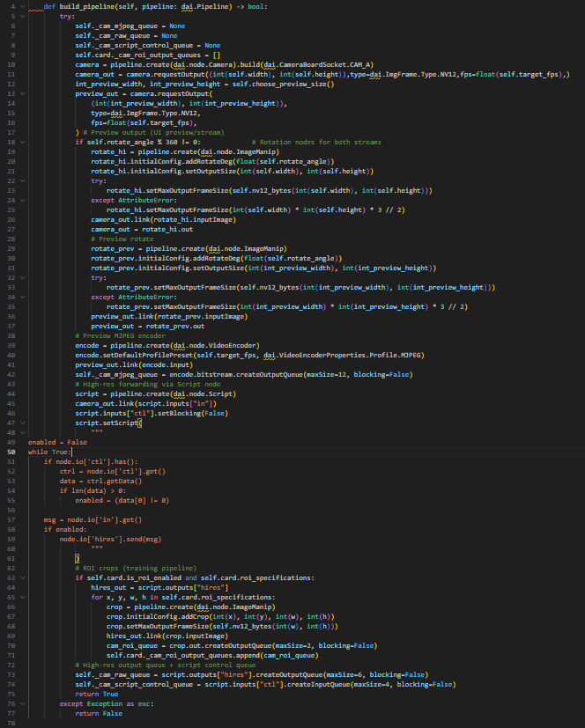The height and width of the screenshot is (728, 585).
Task: Click the '# Preview rotate' comment
Action: tap(122, 239)
